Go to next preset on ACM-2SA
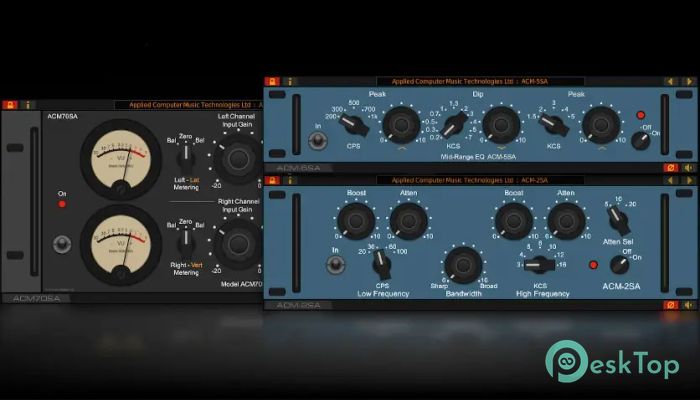This screenshot has width=700, height=400. [x=687, y=180]
